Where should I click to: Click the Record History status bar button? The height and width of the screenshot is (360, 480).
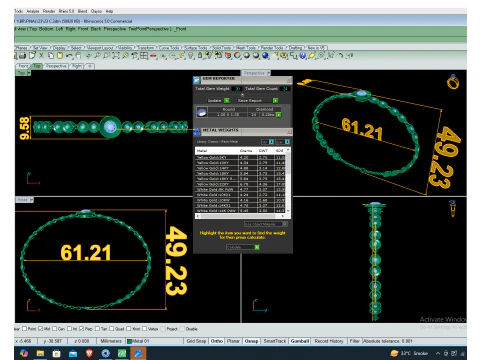329,341
